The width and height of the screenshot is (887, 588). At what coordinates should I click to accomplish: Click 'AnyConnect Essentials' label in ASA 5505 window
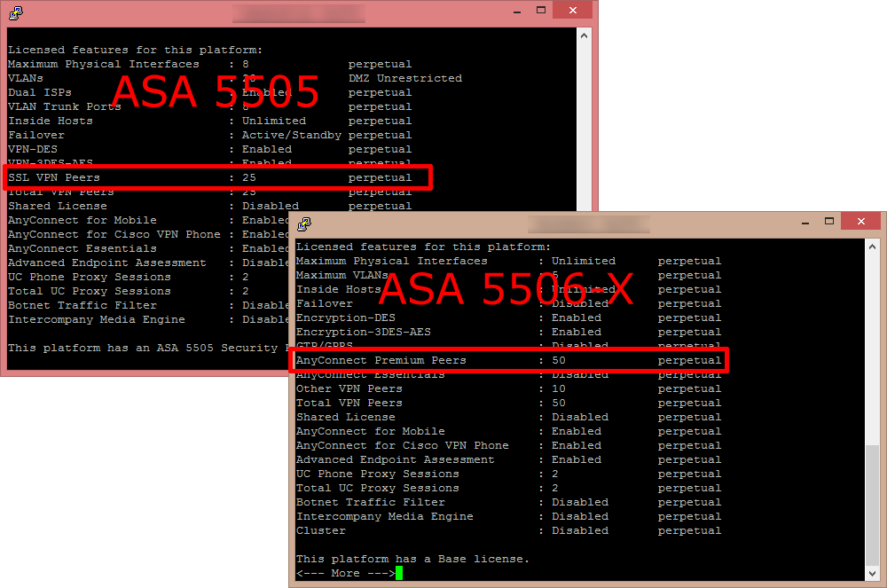coord(82,248)
